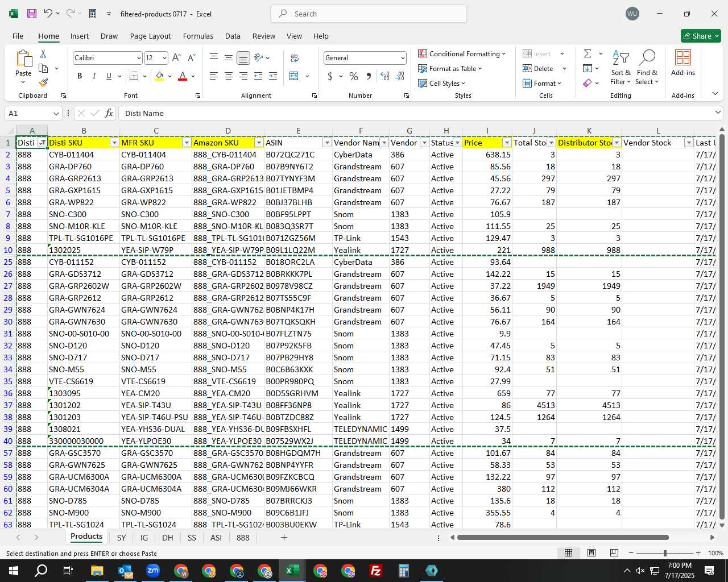This screenshot has height=582, width=728.
Task: Select the 888 sheet tab
Action: 243,537
